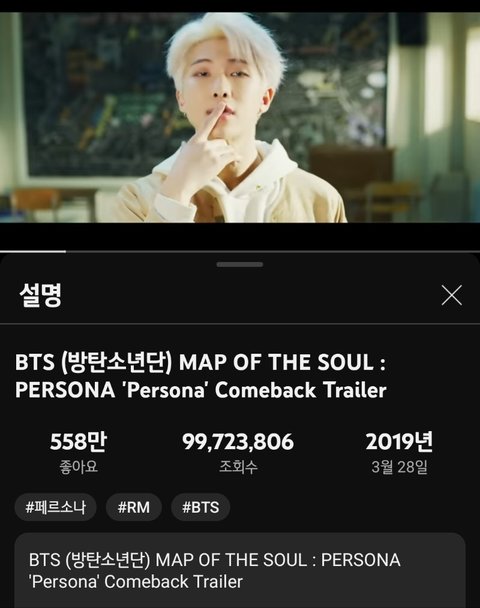Click the 99,723,806 view count
The height and width of the screenshot is (608, 480).
pyautogui.click(x=238, y=442)
